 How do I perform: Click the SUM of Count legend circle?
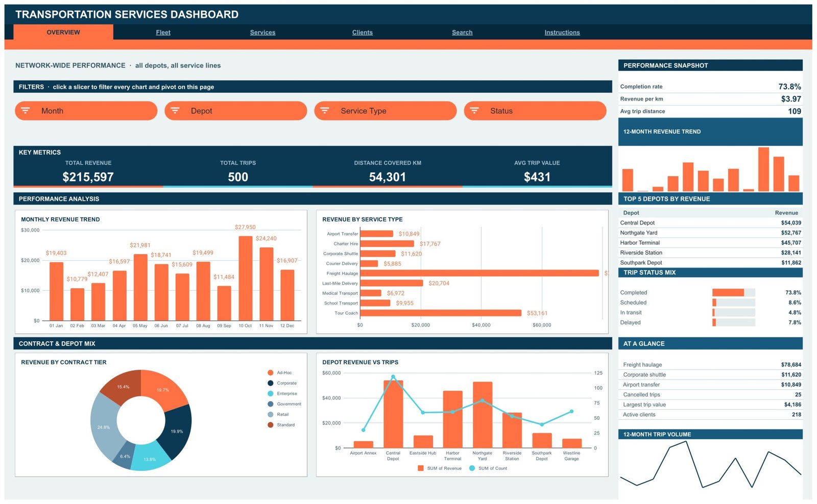pyautogui.click(x=472, y=468)
